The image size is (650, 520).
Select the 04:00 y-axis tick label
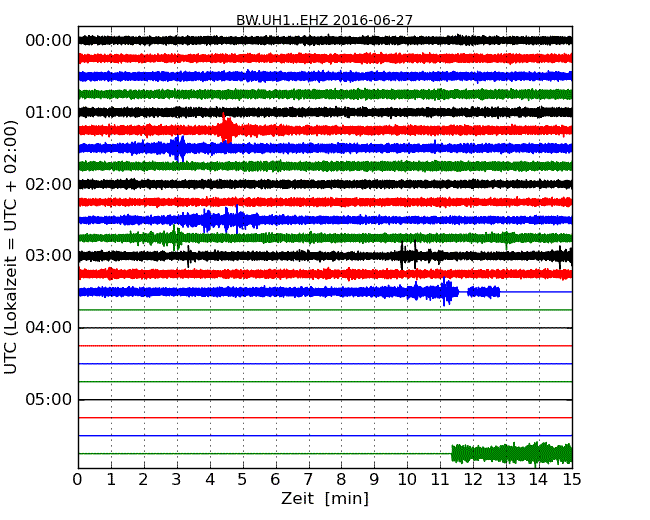[48, 328]
